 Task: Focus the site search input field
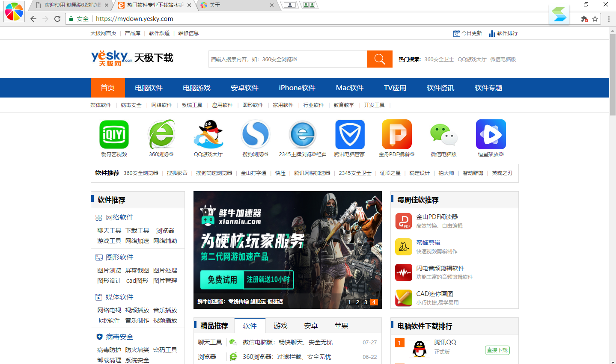288,59
